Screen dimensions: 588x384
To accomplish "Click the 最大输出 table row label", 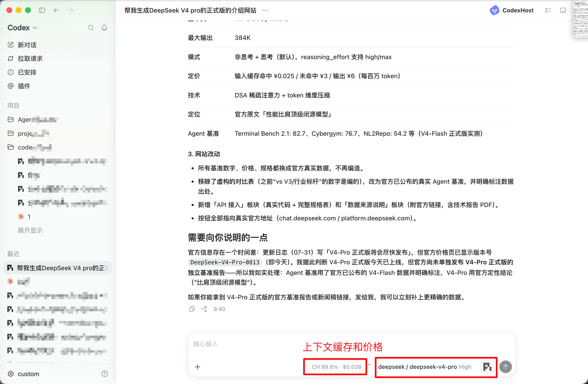I will (200, 38).
